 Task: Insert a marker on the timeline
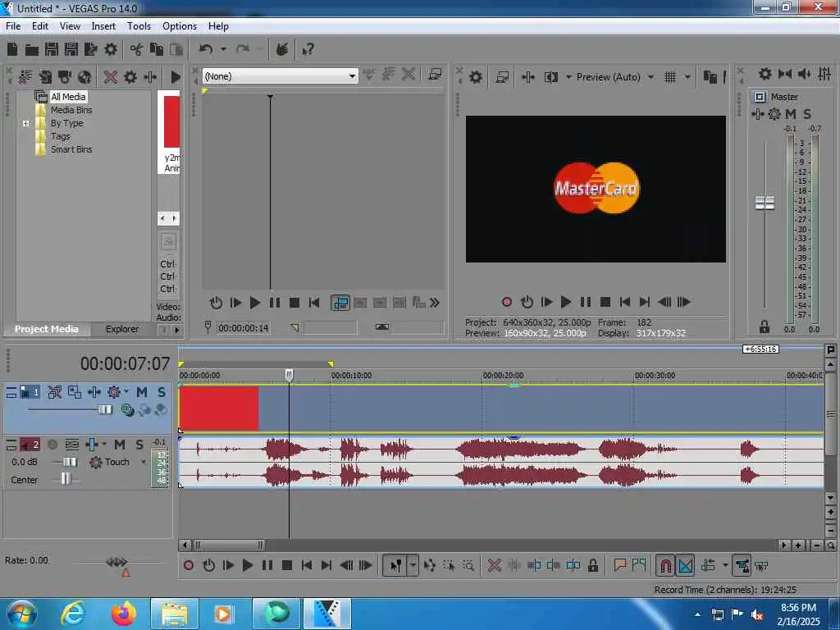(x=620, y=566)
